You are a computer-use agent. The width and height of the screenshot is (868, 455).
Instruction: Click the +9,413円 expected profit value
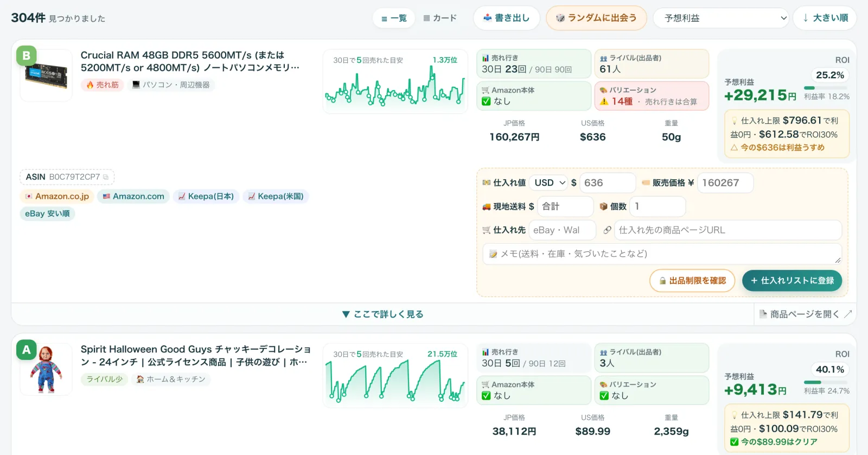755,390
